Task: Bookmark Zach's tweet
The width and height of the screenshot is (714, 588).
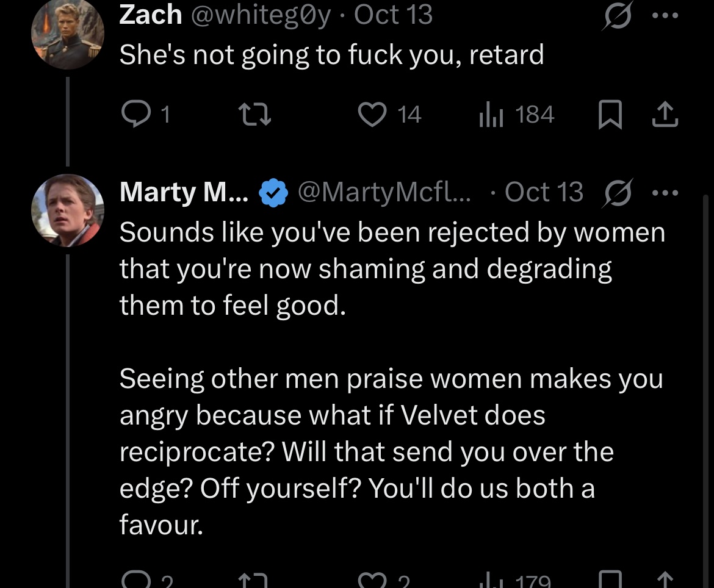Action: (610, 114)
